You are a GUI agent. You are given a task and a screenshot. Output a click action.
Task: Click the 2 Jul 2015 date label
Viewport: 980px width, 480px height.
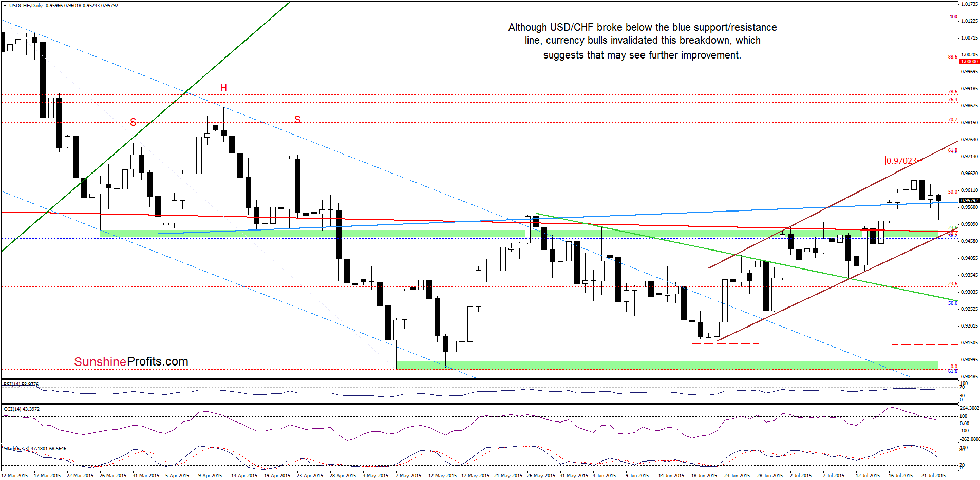(801, 476)
